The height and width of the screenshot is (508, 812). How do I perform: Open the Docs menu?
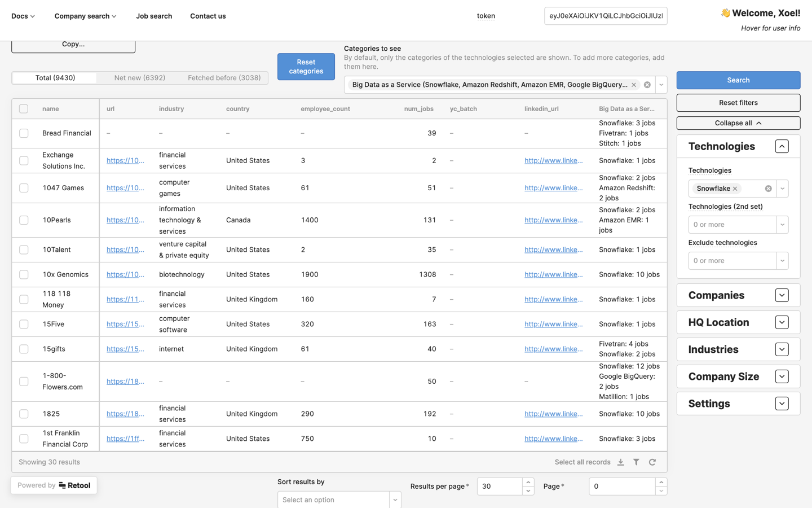tap(23, 16)
